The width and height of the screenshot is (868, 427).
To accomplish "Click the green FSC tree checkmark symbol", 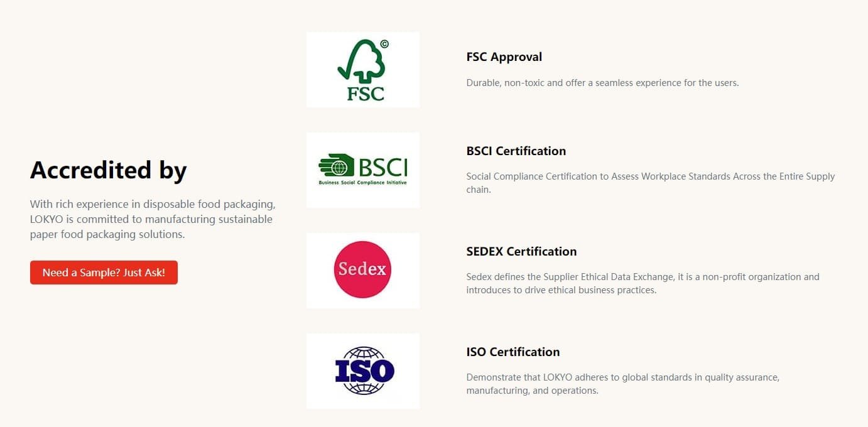I will pyautogui.click(x=362, y=60).
